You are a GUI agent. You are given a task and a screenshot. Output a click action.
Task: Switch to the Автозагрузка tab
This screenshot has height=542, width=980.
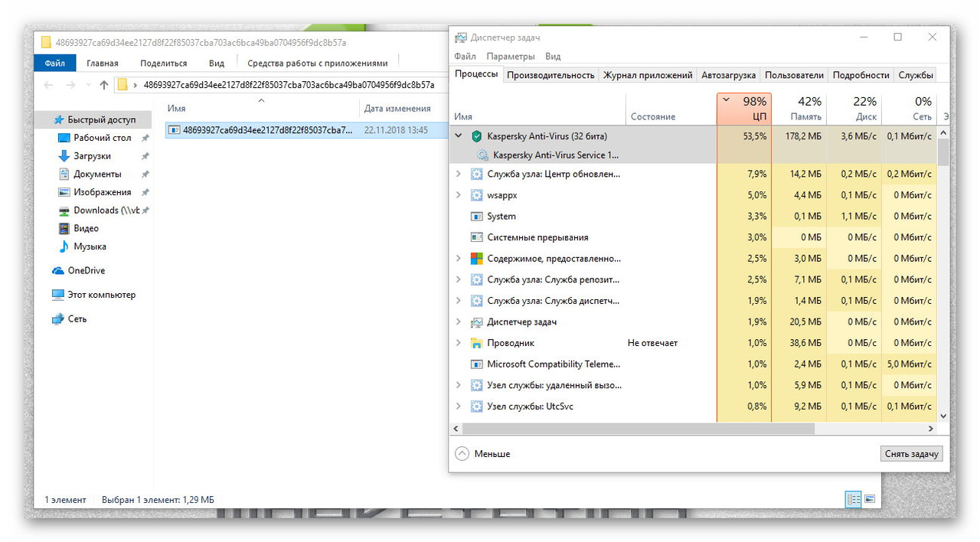pyautogui.click(x=729, y=75)
